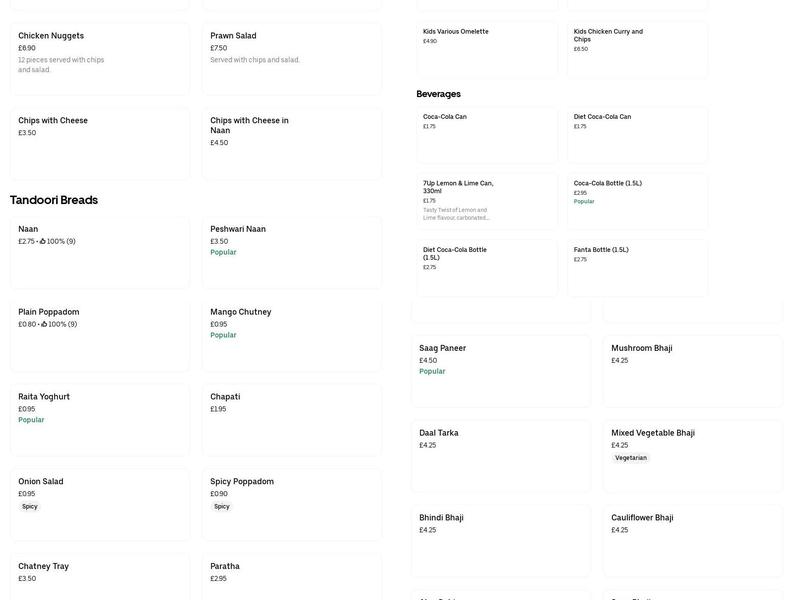Select the Beverages section heading

tap(439, 94)
